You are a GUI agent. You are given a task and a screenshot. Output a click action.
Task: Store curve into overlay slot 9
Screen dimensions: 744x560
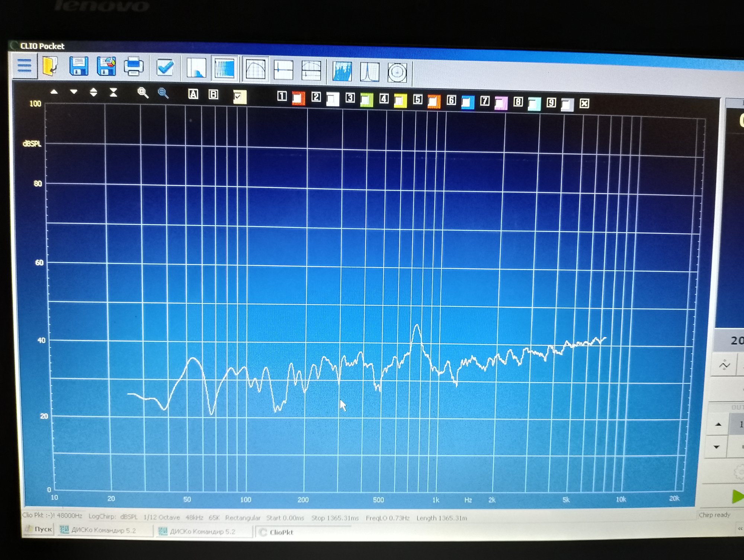[551, 102]
